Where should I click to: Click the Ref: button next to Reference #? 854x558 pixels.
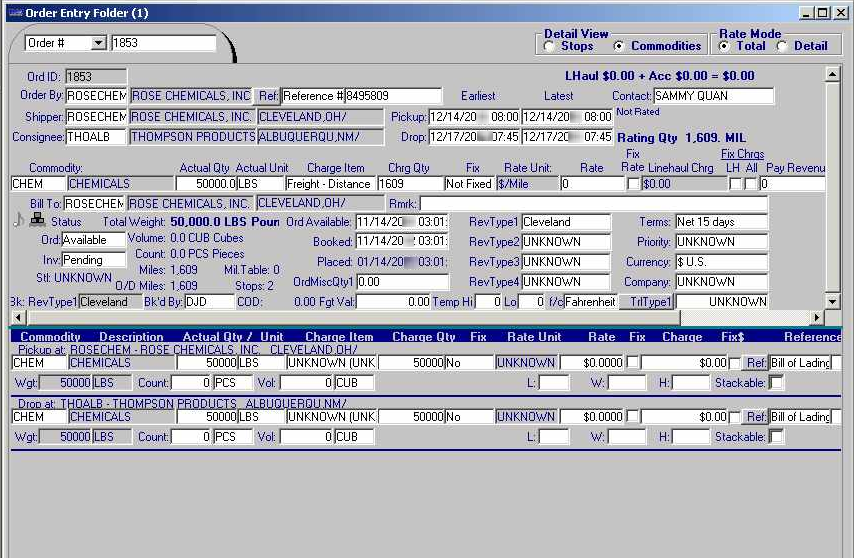tap(268, 96)
